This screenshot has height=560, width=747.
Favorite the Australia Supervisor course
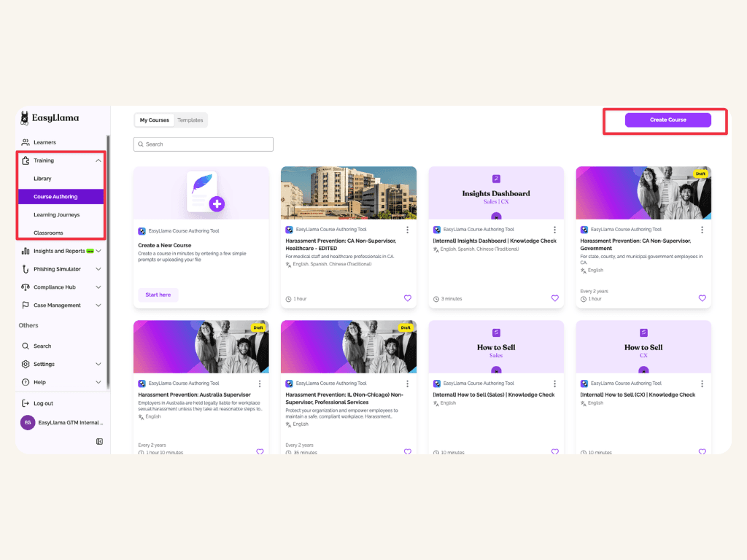(x=260, y=451)
